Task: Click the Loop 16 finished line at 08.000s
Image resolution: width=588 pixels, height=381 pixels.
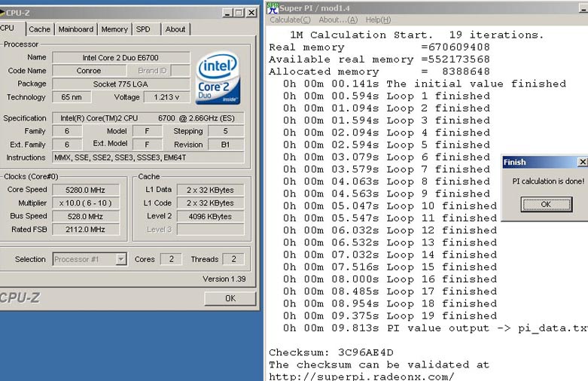Action: [390, 279]
